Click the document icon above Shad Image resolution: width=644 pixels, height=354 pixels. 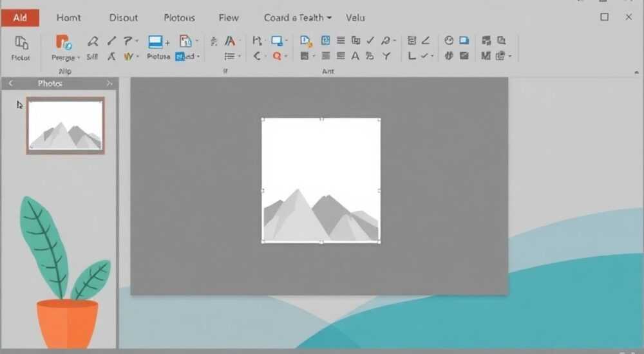pos(185,41)
